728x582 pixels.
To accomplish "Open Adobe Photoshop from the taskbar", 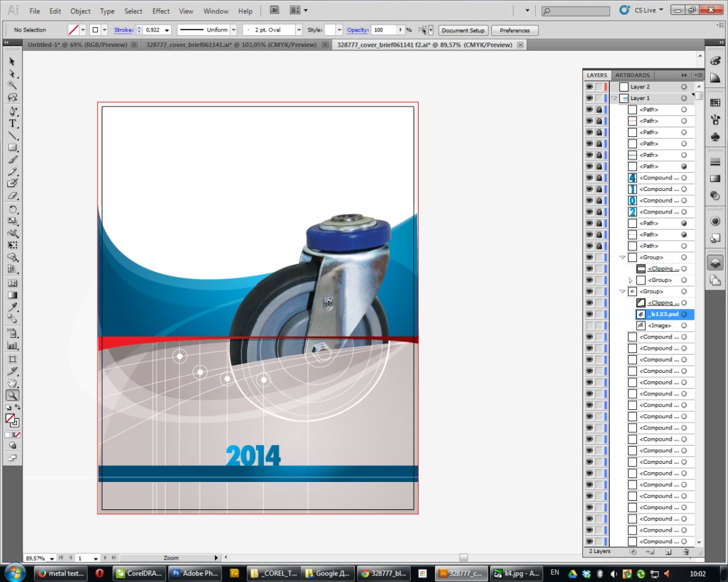I will [195, 573].
